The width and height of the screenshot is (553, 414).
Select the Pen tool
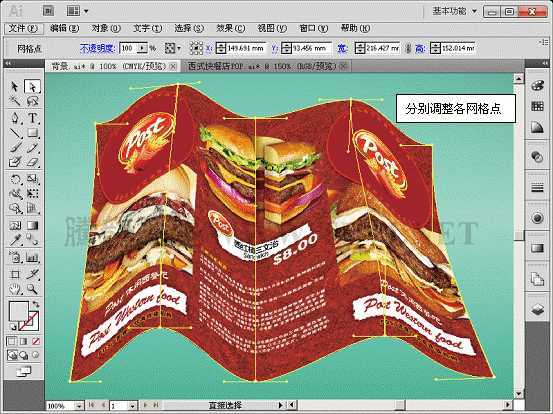click(x=15, y=118)
